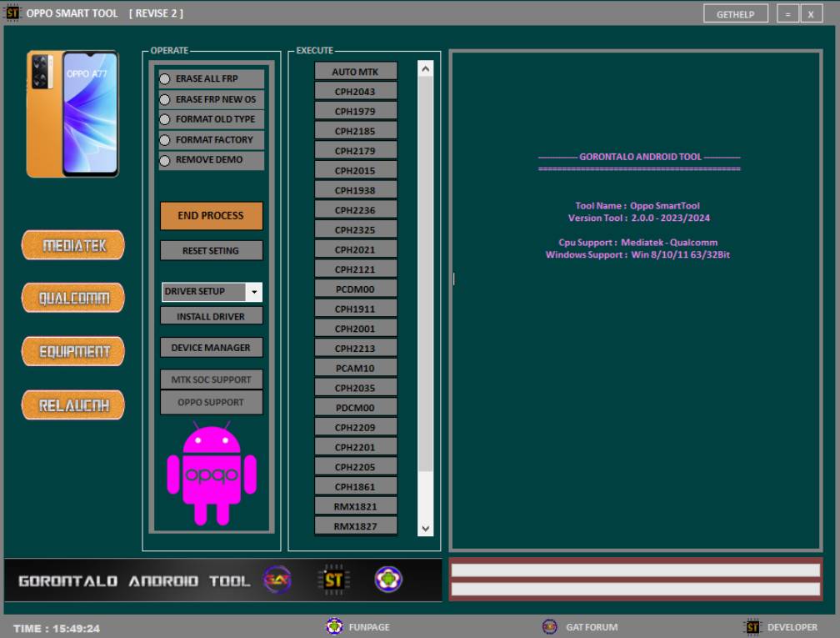Click the pink Oppo android robot icon

tap(212, 473)
